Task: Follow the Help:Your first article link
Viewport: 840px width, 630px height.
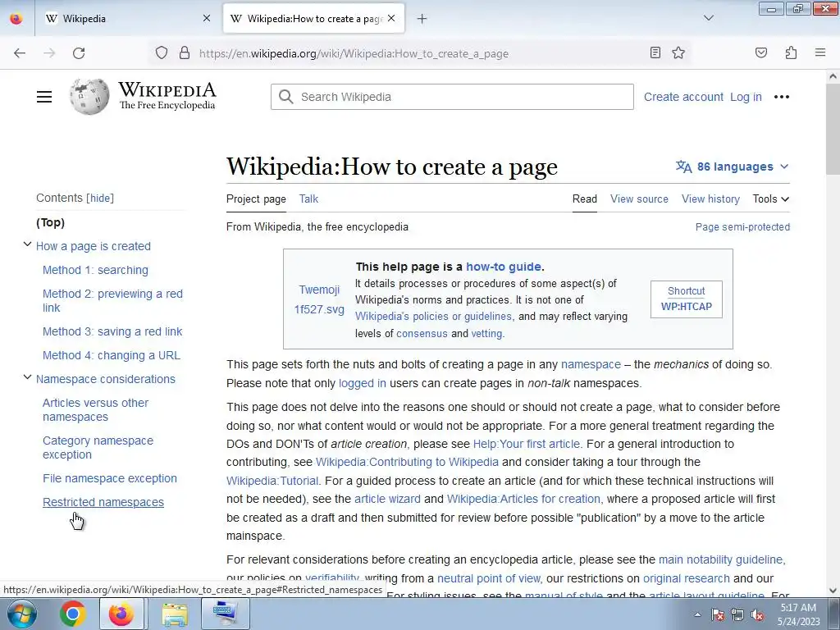Action: pyautogui.click(x=526, y=444)
